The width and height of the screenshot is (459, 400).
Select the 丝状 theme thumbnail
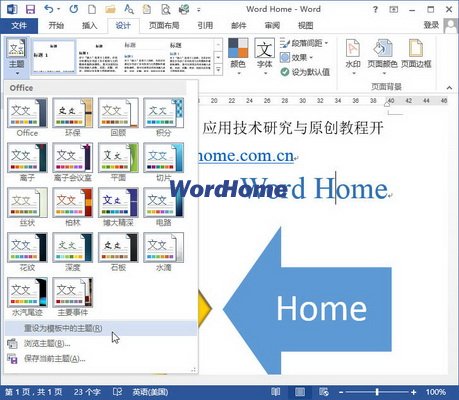[x=27, y=203]
